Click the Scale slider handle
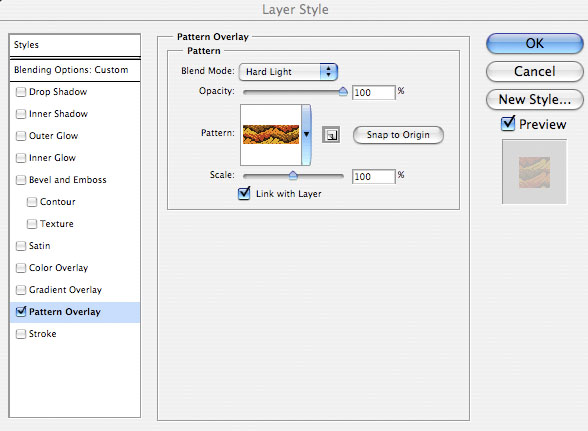Image resolution: width=588 pixels, height=431 pixels. coord(293,175)
